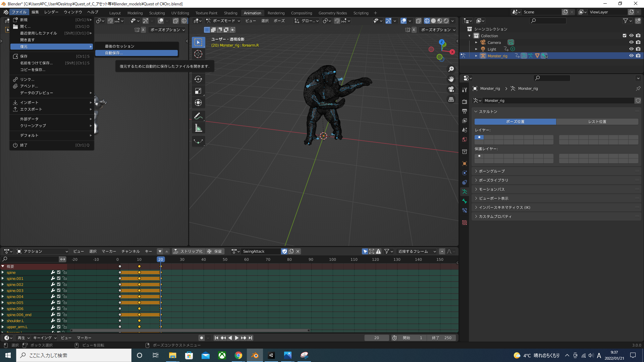Toggle camera view icon in viewport

(451, 89)
